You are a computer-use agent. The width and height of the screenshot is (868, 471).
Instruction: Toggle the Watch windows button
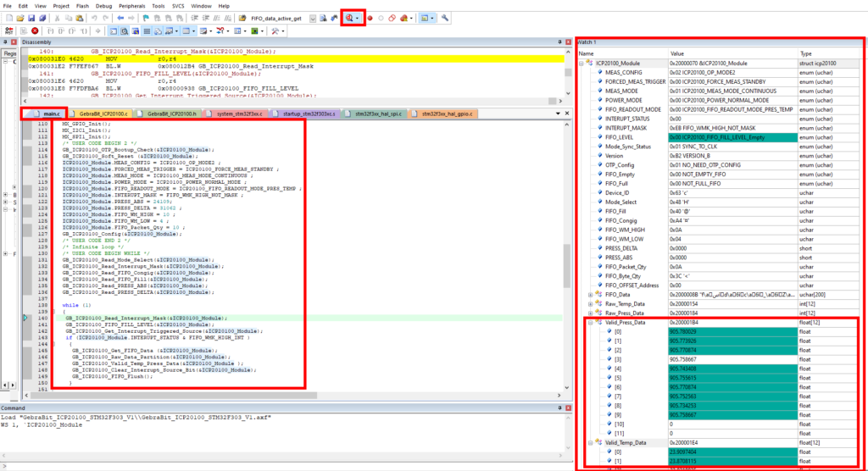click(169, 31)
